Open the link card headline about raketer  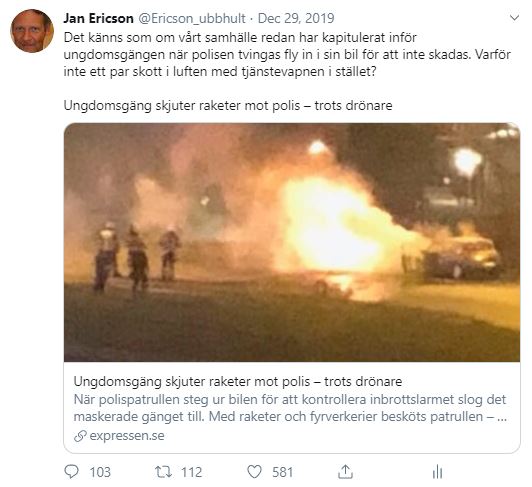[x=238, y=381]
